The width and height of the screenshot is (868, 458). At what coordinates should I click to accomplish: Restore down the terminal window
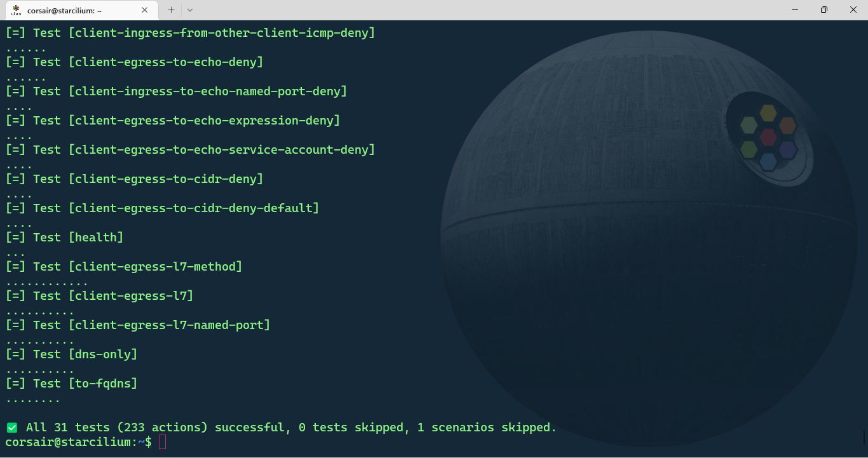click(824, 10)
